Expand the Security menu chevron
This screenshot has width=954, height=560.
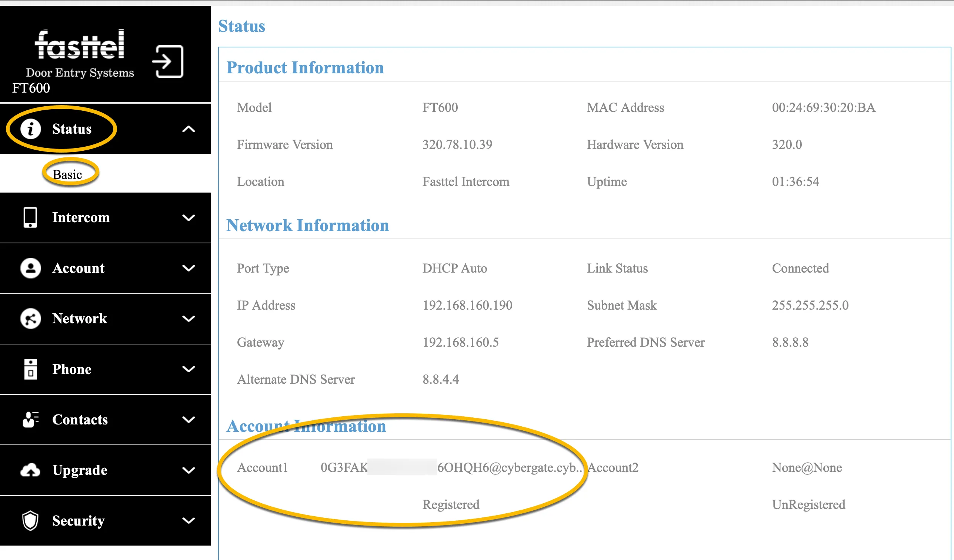(189, 521)
